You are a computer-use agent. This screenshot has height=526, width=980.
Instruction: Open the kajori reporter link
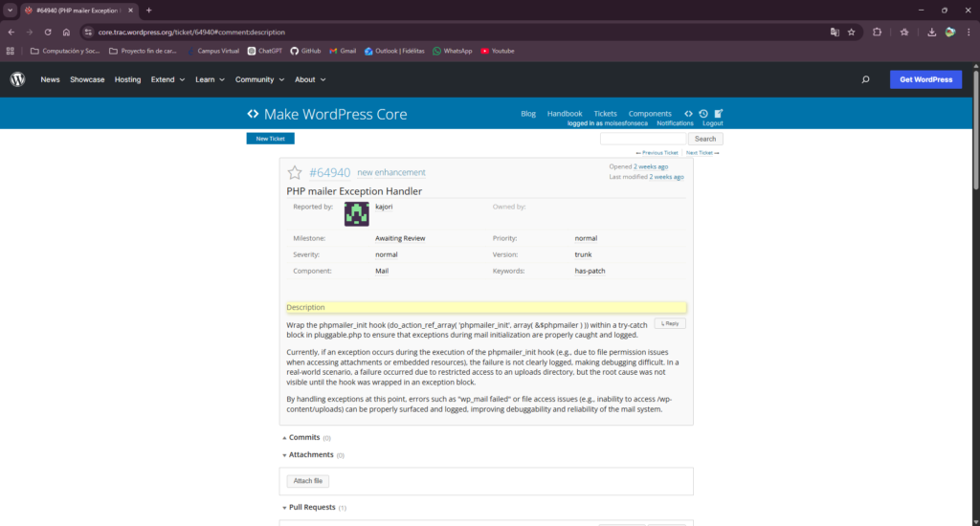pyautogui.click(x=384, y=207)
